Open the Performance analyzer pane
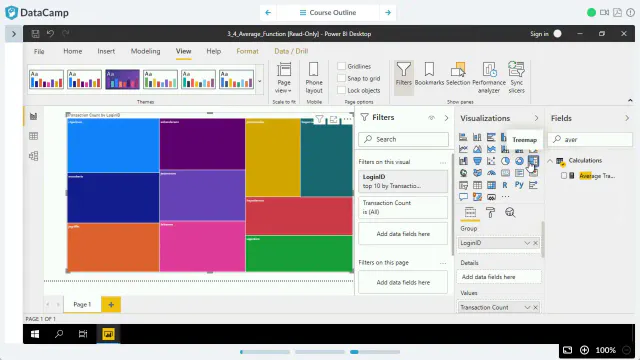Screen dimensions: 640x360 point(489,78)
